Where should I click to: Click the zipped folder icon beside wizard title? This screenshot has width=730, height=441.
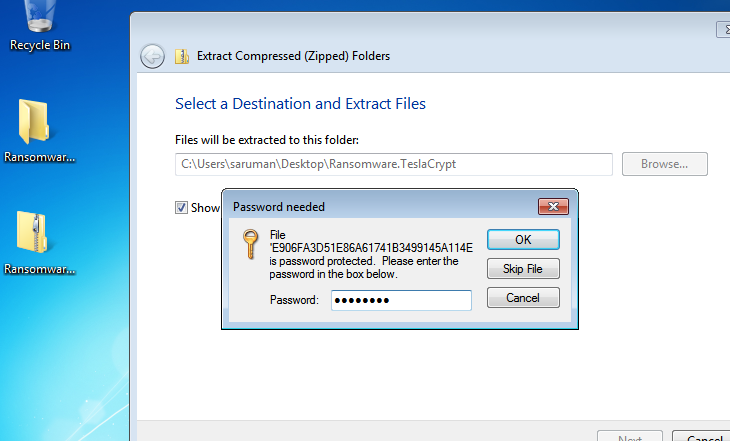[182, 56]
